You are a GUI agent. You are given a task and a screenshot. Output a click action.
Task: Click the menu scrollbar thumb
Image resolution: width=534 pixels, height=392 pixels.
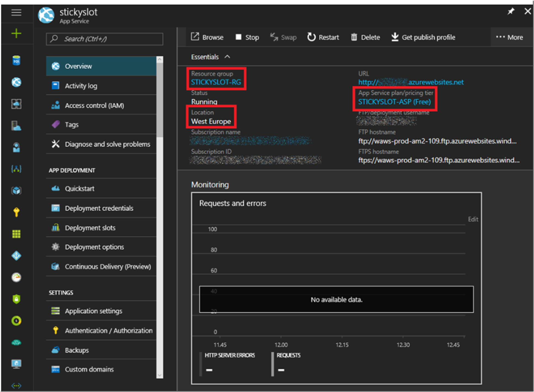click(x=159, y=100)
